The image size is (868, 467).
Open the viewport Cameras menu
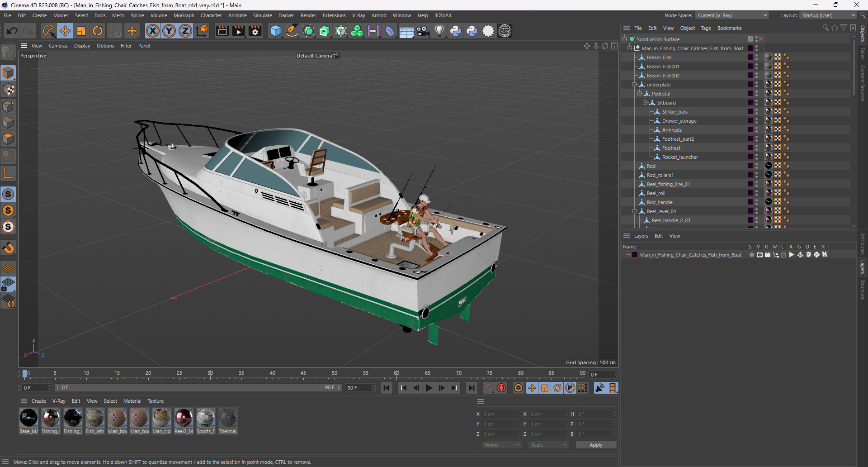click(x=58, y=46)
